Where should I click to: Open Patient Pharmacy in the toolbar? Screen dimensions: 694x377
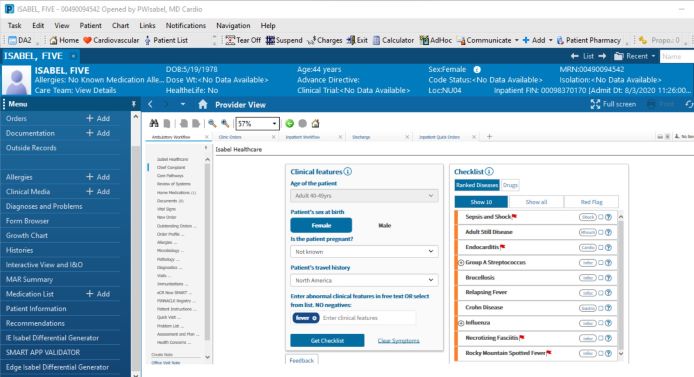[x=588, y=40]
